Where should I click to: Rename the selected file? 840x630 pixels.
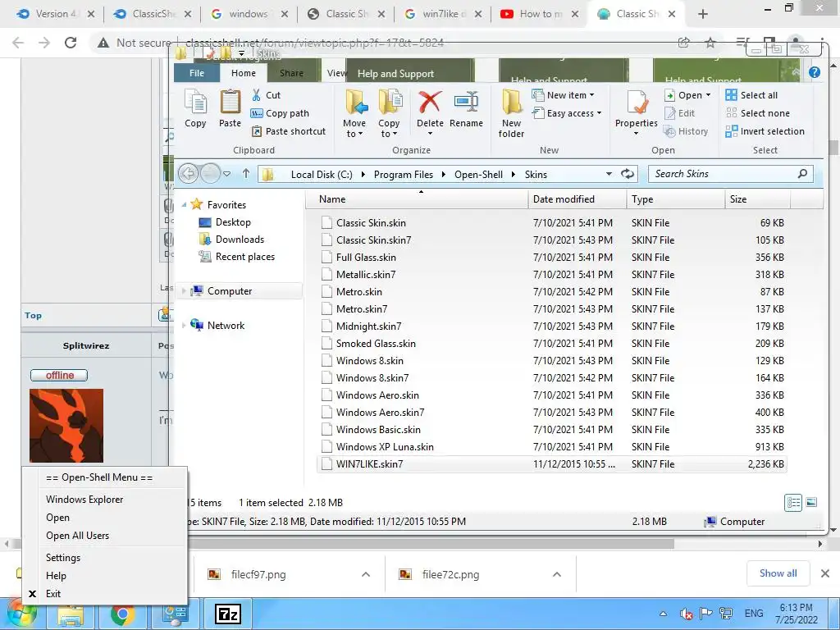tap(466, 110)
